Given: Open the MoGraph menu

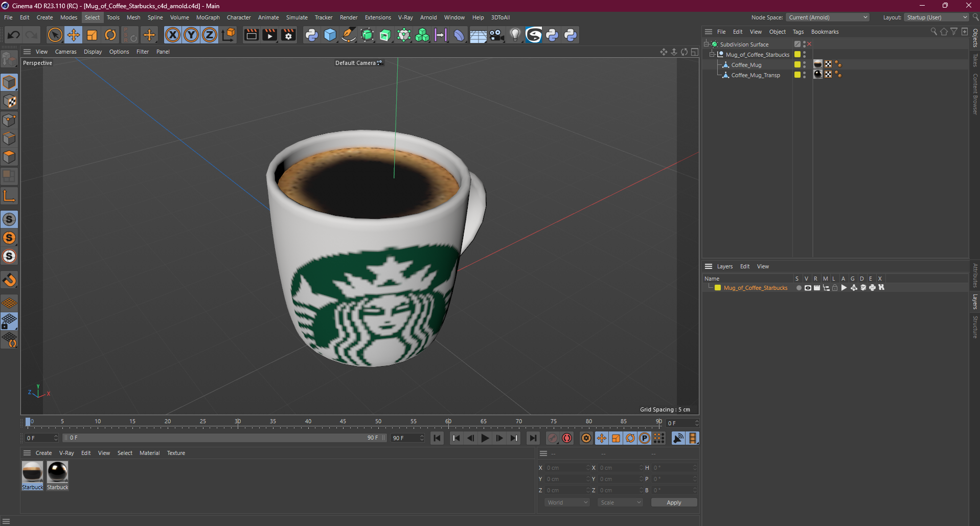Looking at the screenshot, I should (208, 17).
